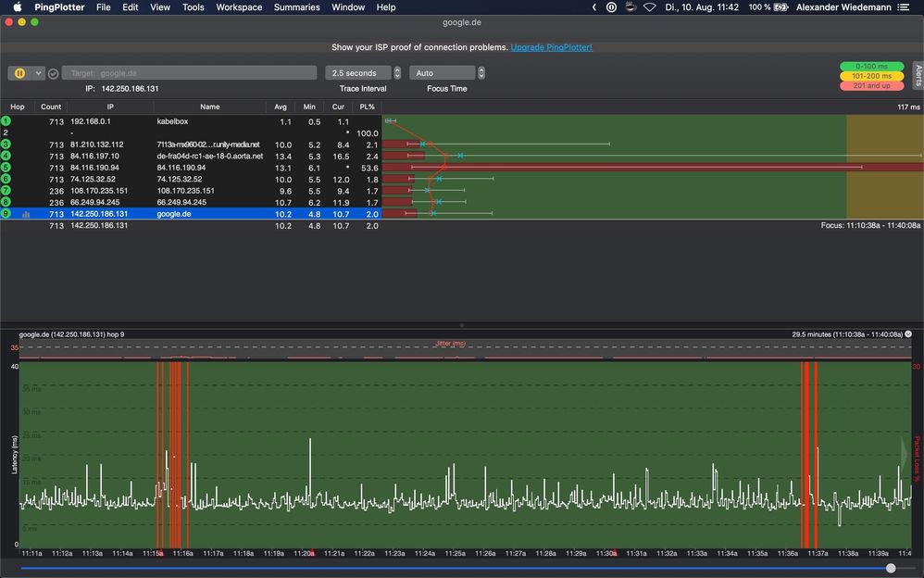Click the hop 6 green circle icon
Image resolution: width=924 pixels, height=578 pixels.
pos(6,179)
